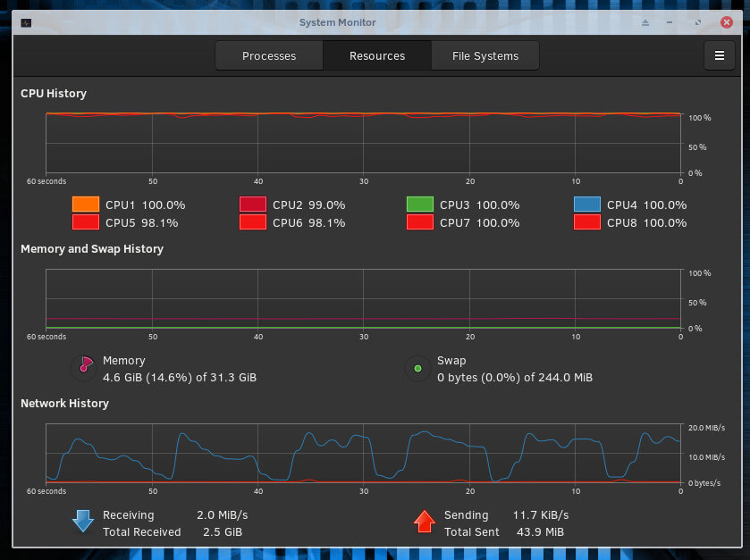
Task: Maximize the System Monitor window
Action: pos(698,22)
